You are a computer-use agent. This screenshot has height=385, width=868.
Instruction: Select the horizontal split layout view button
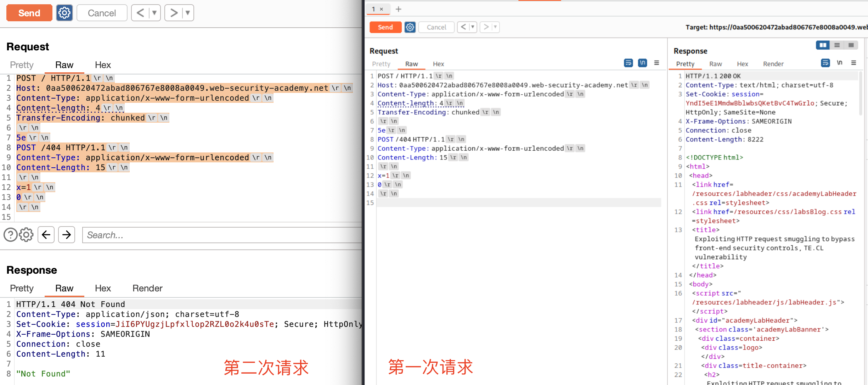[x=837, y=45]
